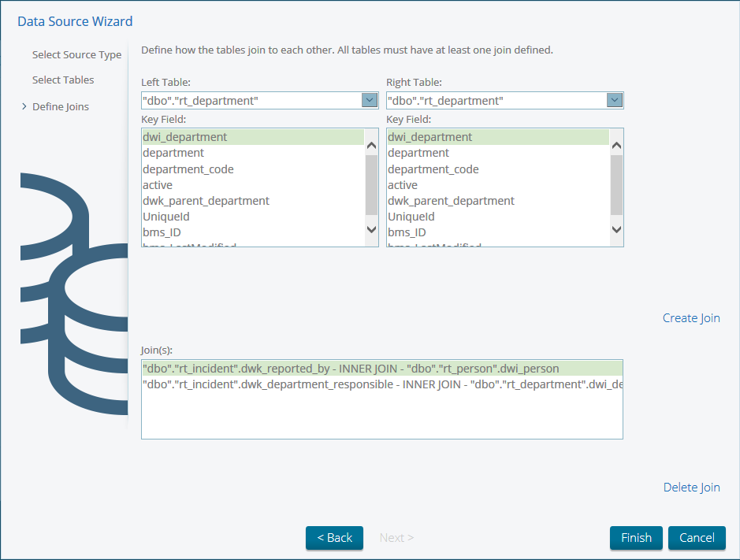Select the rt_person inner join entry
The width and height of the screenshot is (740, 560).
[x=350, y=368]
